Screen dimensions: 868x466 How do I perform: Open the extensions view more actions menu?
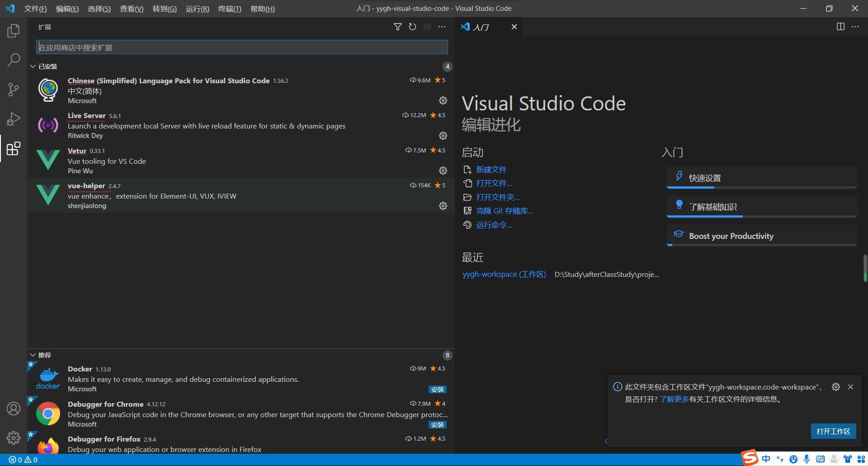(x=442, y=27)
